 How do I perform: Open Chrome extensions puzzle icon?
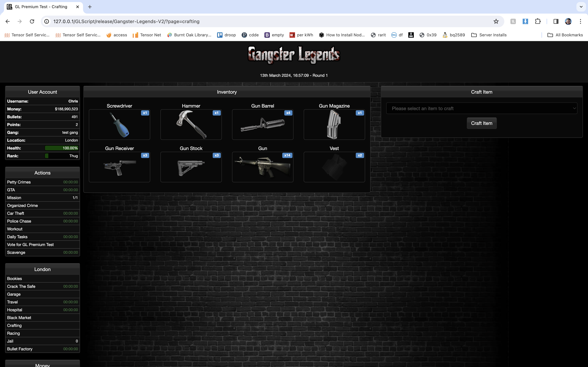[538, 21]
